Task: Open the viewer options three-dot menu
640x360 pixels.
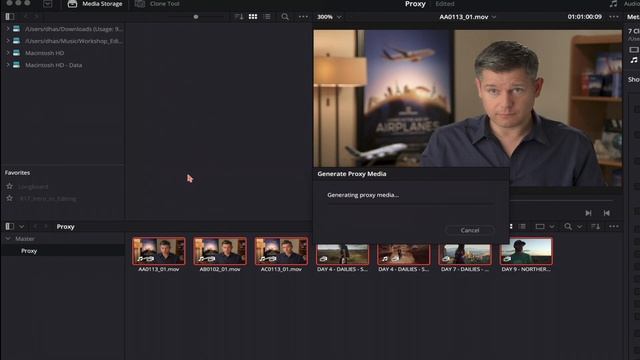Action: tap(614, 17)
